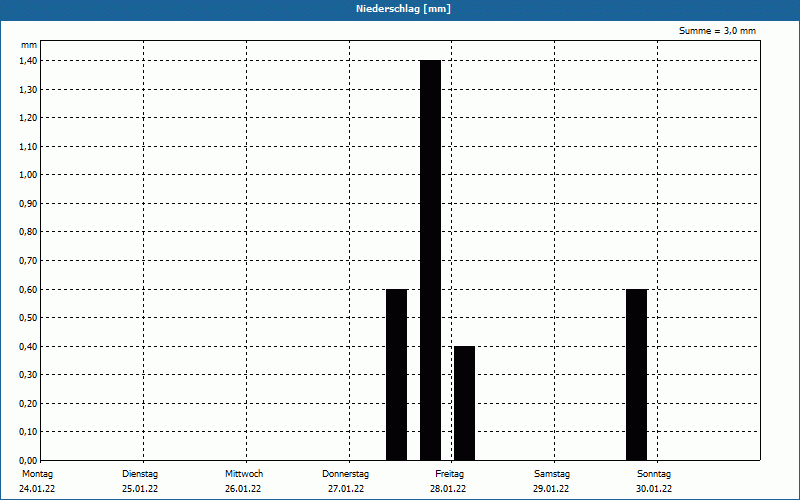
Task: Click the Montag axis label
Action: click(x=37, y=474)
